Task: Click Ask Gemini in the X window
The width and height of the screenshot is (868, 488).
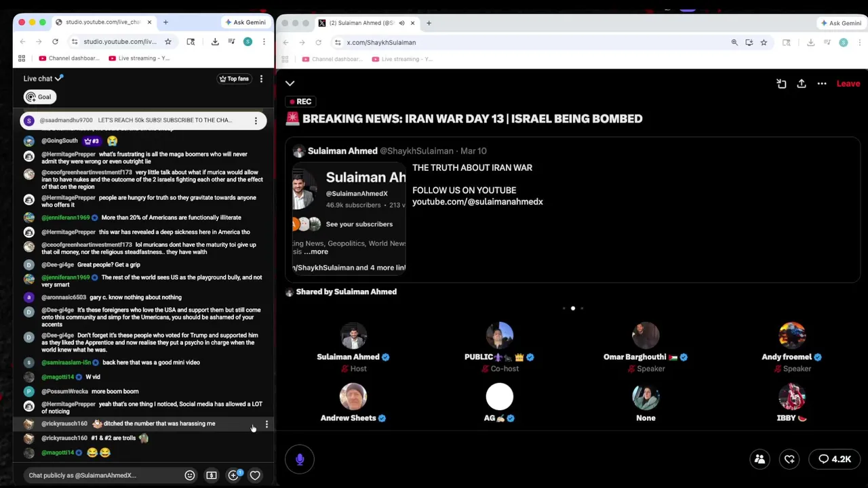Action: pyautogui.click(x=841, y=23)
